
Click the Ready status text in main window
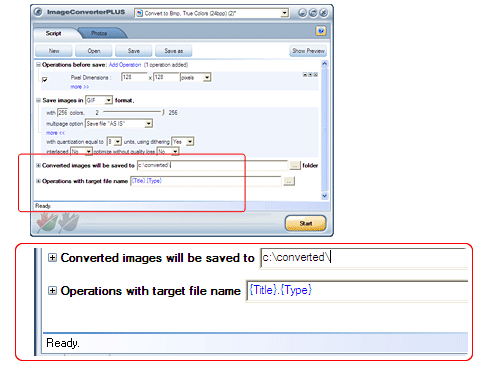coord(43,206)
